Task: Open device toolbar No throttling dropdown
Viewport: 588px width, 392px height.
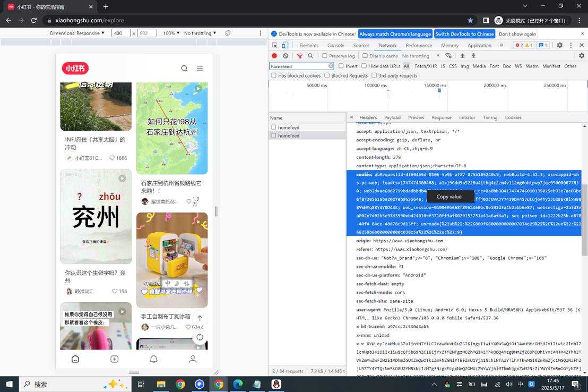Action: [x=200, y=33]
